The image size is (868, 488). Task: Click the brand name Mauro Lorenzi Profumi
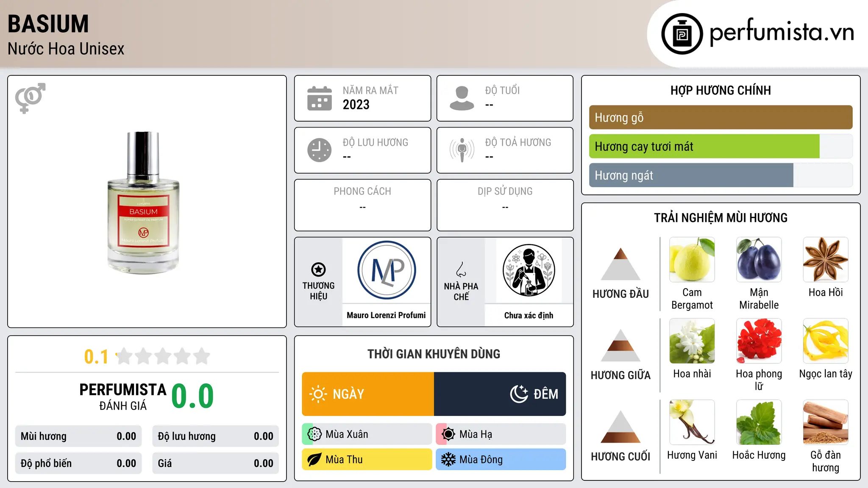click(x=387, y=315)
